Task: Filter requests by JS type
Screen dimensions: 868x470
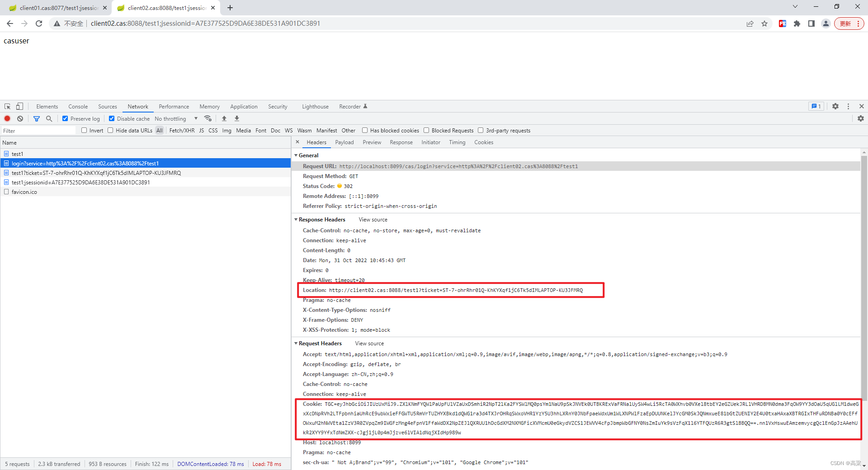Action: point(202,131)
